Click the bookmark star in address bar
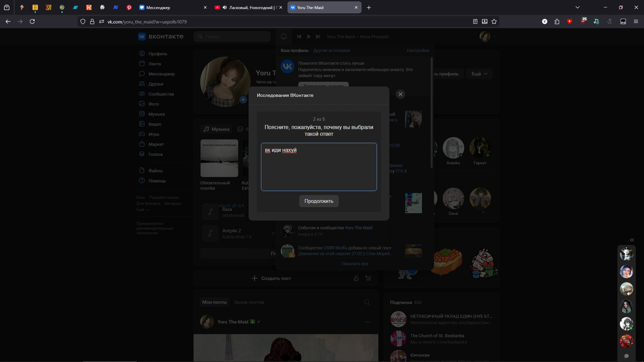 point(494,21)
